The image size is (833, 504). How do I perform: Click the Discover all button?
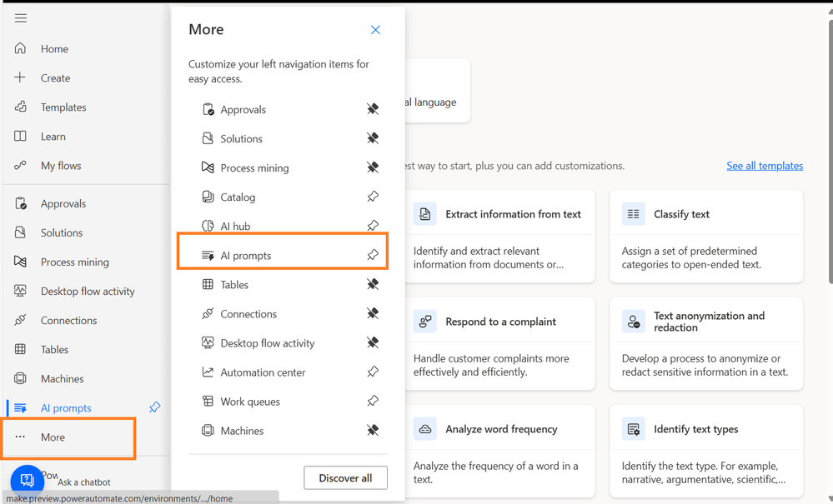point(345,477)
